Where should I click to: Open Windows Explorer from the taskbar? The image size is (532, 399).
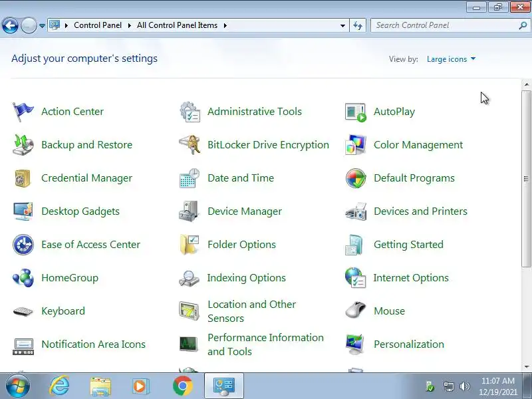pyautogui.click(x=100, y=386)
